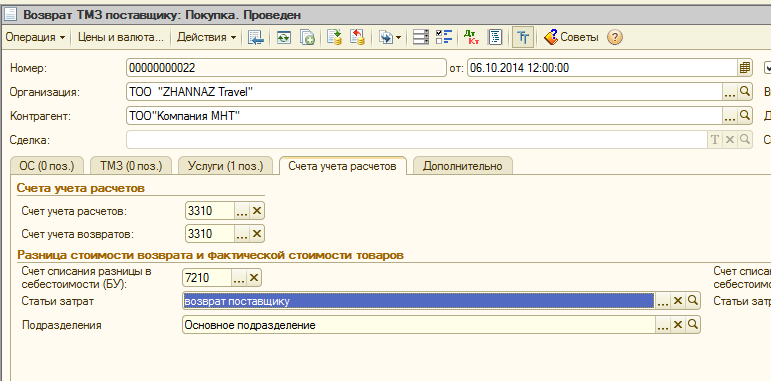Click the Контрагент field Компания МНТ
The height and width of the screenshot is (381, 771).
(x=424, y=116)
